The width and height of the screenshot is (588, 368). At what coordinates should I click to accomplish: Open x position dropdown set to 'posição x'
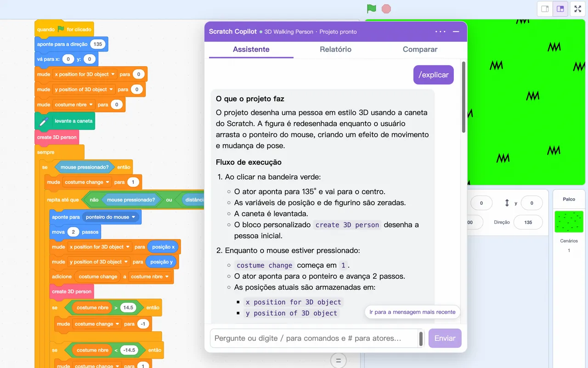point(100,247)
